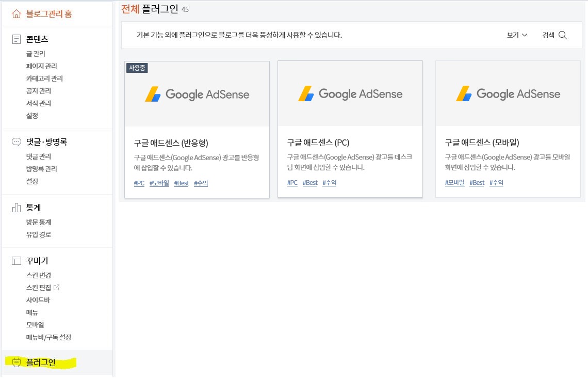588x378 pixels.
Task: Click the magnifier search icon
Action: 563,35
